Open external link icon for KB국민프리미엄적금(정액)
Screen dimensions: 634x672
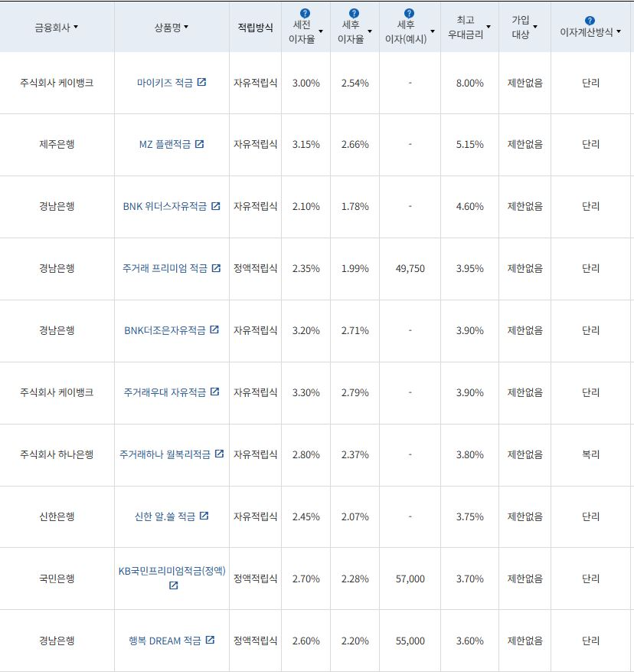[x=173, y=585]
